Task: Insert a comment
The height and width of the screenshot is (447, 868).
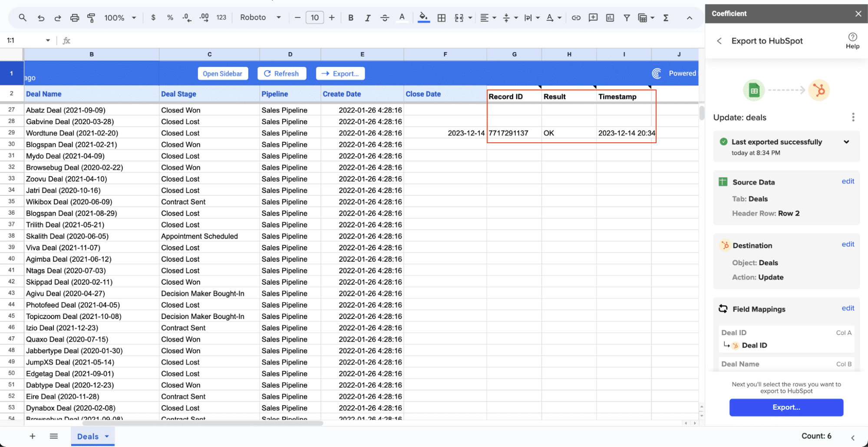Action: pyautogui.click(x=593, y=18)
